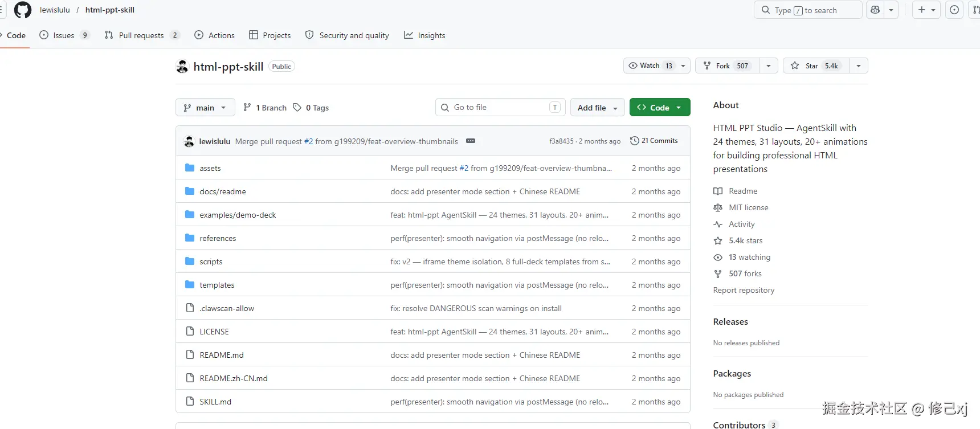Open the assets folder icon
The width and height of the screenshot is (980, 429).
pyautogui.click(x=190, y=168)
